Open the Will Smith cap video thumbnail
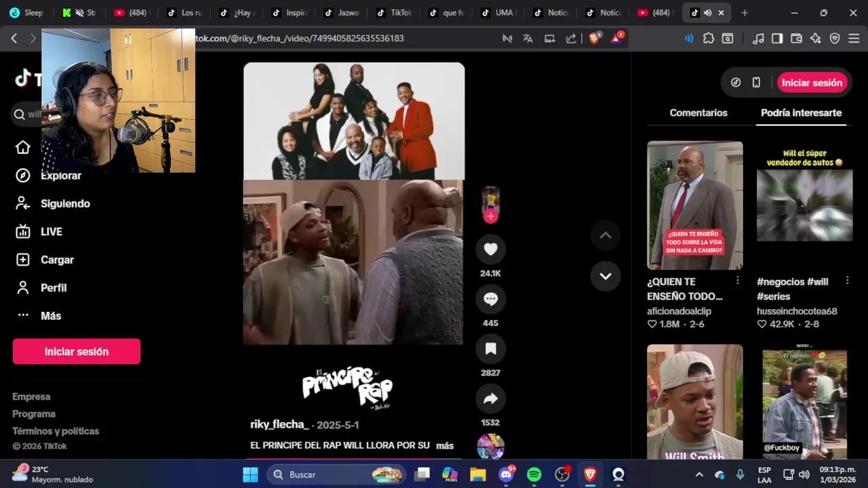 tap(694, 402)
